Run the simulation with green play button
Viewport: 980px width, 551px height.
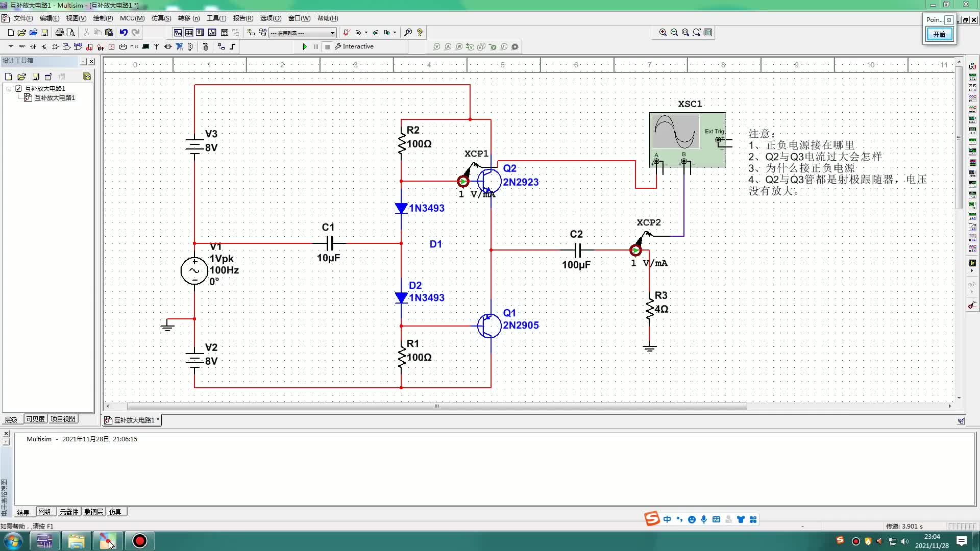(x=305, y=46)
